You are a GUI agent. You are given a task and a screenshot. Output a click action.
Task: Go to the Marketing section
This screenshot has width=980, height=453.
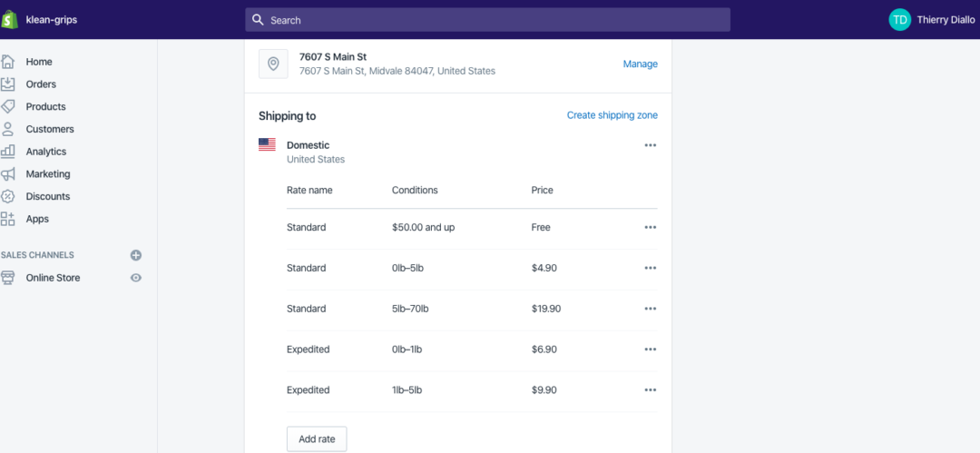pyautogui.click(x=47, y=174)
